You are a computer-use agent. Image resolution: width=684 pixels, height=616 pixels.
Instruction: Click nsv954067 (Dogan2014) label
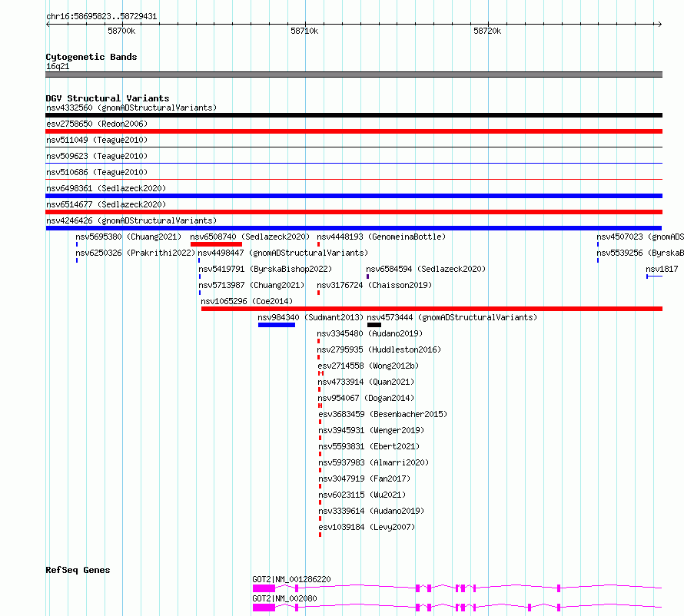(366, 398)
